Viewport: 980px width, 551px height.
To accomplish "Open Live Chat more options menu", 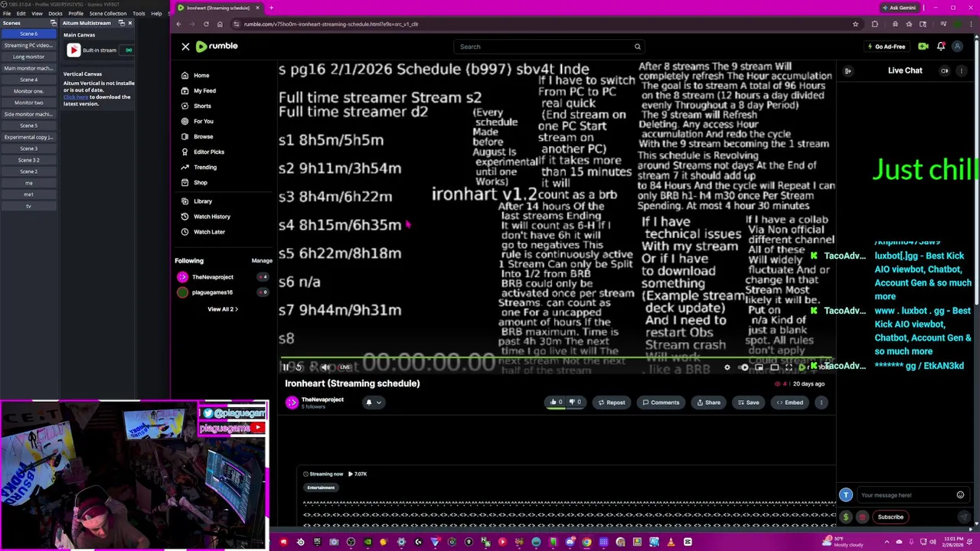I will pyautogui.click(x=961, y=70).
